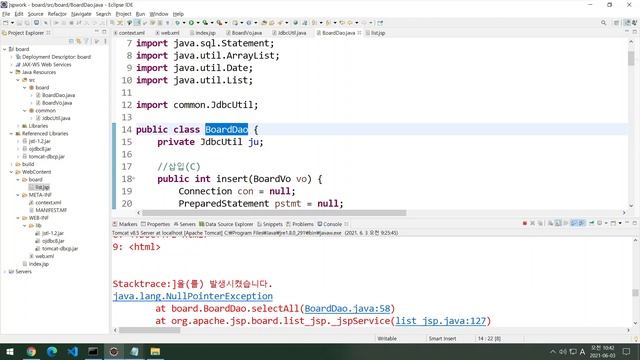Open the File menu

click(6, 14)
